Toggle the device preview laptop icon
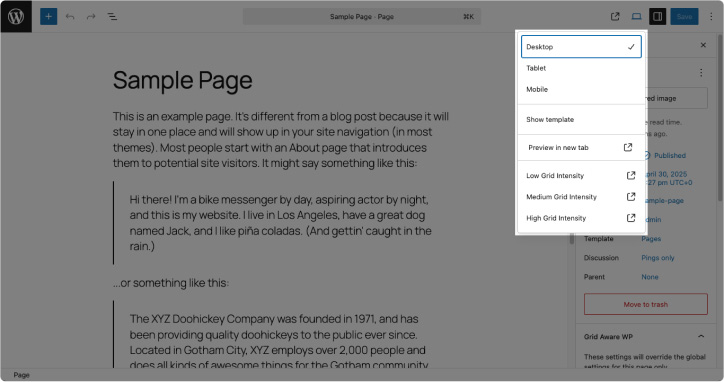 click(636, 17)
